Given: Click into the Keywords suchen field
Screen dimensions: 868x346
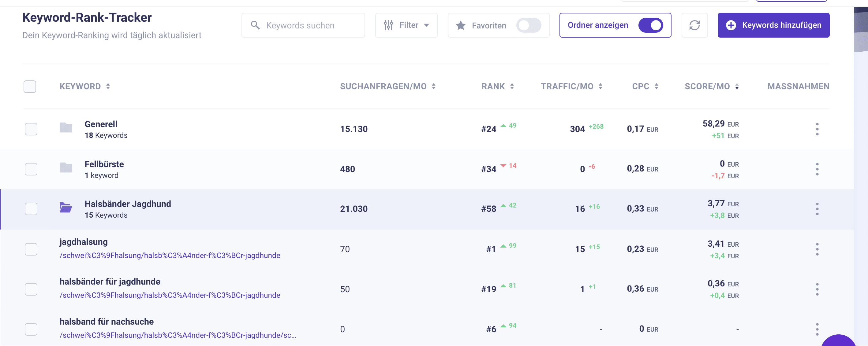Looking at the screenshot, I should [x=303, y=25].
